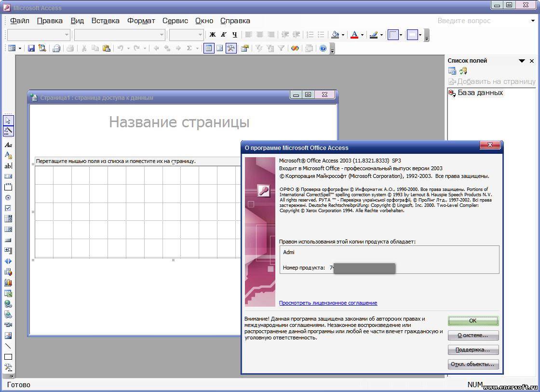Screen dimensions: 540x392
Task: Select the Image Hyperlink toolbox control
Action: [x=8, y=314]
